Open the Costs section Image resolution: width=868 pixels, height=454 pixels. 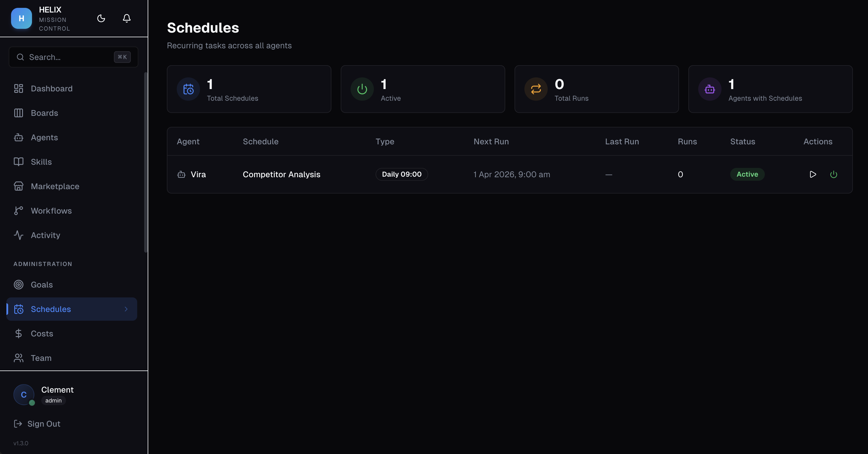click(42, 333)
